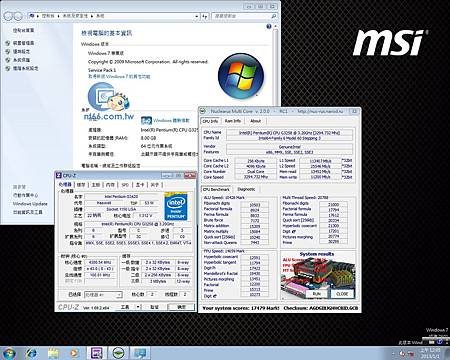Screen dimensions: 450x360
Task: Switch to the Diagnostic tab in Nuclearus
Action: click(x=247, y=189)
